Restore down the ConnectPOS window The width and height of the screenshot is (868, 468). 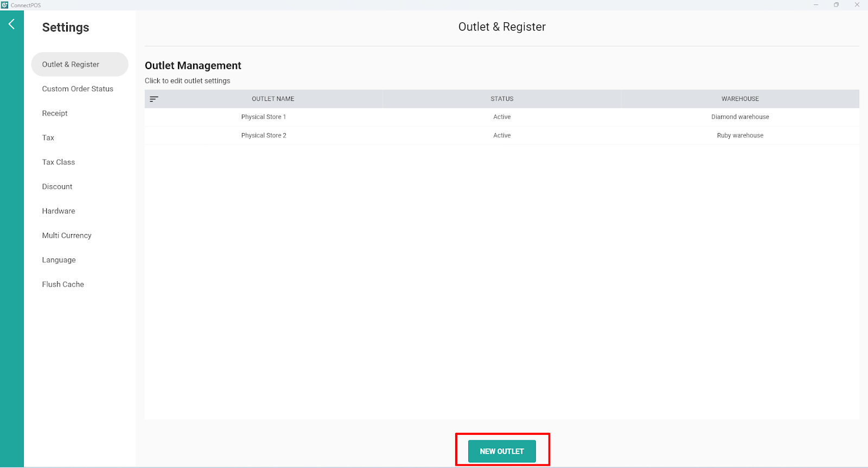[x=836, y=5]
